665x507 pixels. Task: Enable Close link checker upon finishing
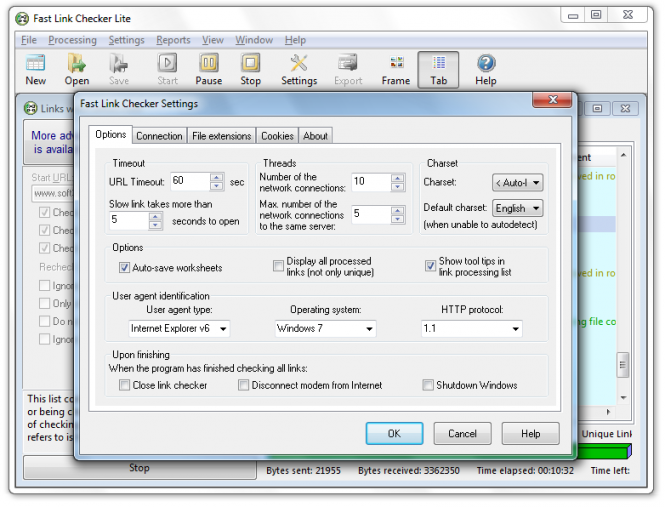pos(124,385)
